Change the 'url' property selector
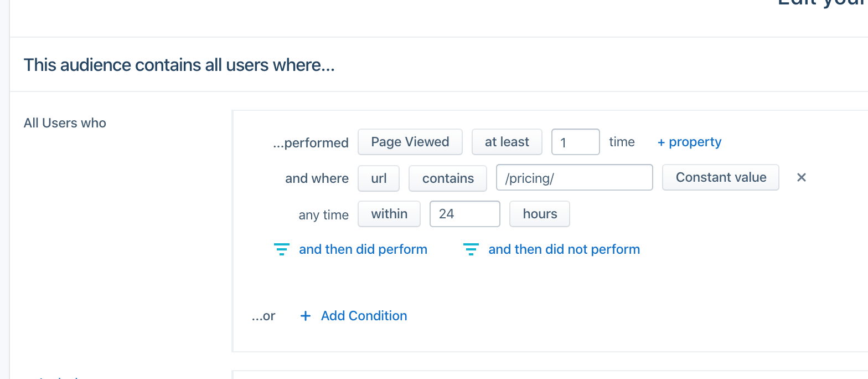Viewport: 868px width, 379px height. point(379,177)
